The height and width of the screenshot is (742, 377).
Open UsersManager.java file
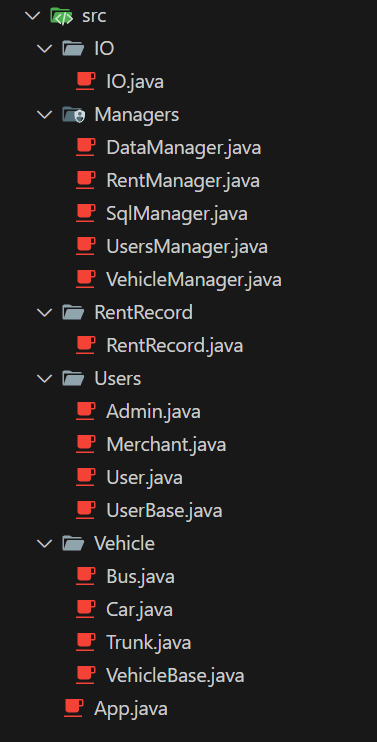click(x=187, y=247)
